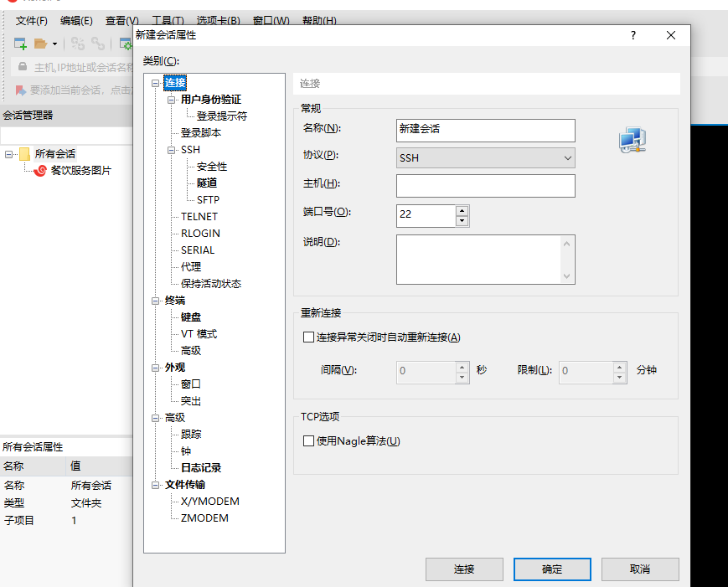The height and width of the screenshot is (587, 728).
Task: Open the dropdown arrow beside the folder icon
Action: point(54,44)
